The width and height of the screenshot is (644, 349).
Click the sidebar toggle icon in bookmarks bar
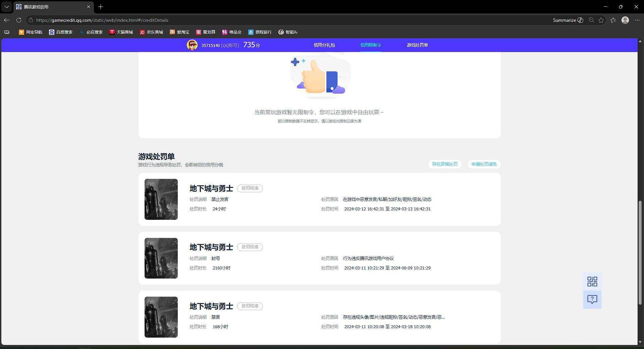(7, 32)
